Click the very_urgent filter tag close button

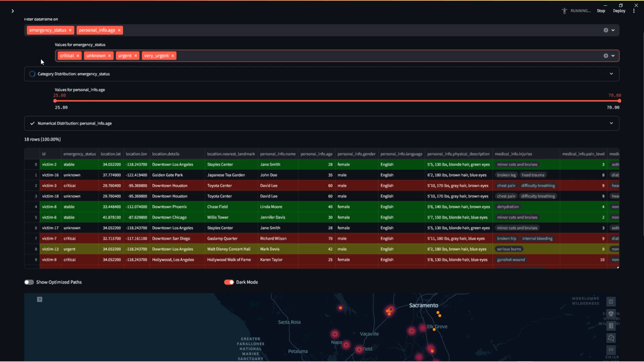click(x=172, y=55)
